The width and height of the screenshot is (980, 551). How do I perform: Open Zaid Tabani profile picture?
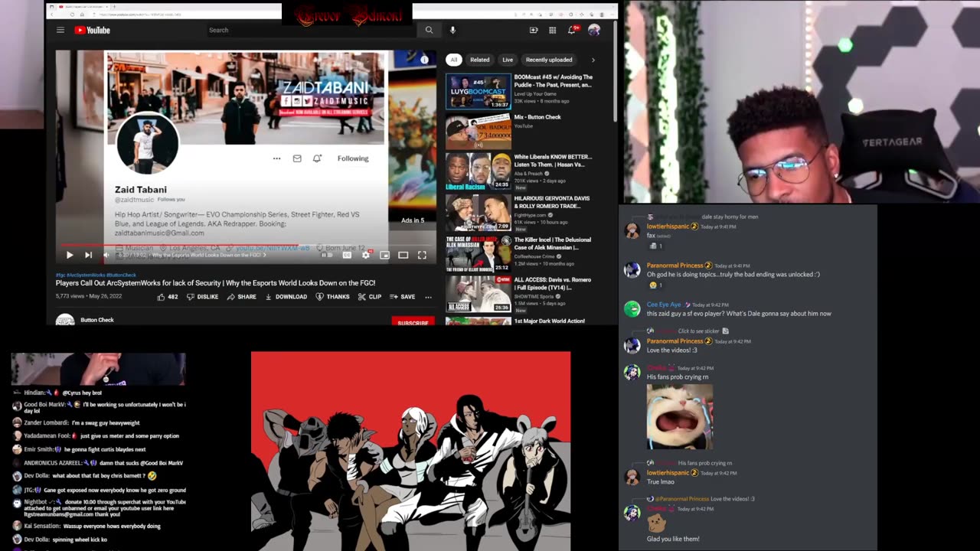148,142
